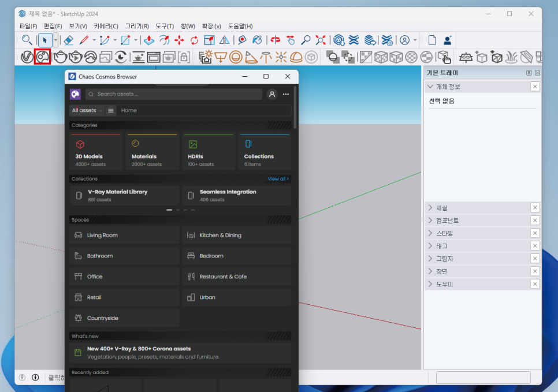
Task: Open the 편집(E) menu
Action: click(x=53, y=27)
